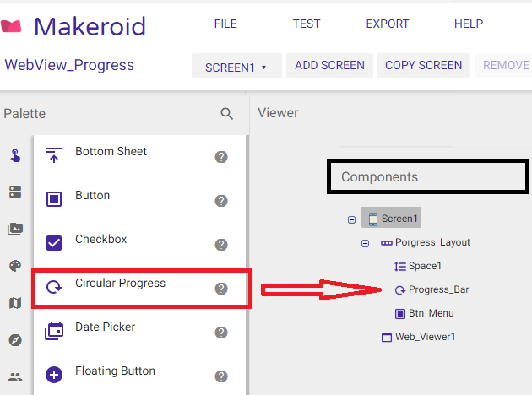
Task: Click the COPY SCREEN button
Action: coord(423,66)
